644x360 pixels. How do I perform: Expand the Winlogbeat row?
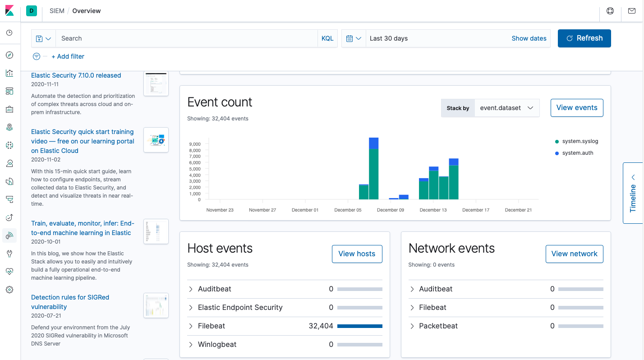pyautogui.click(x=191, y=344)
